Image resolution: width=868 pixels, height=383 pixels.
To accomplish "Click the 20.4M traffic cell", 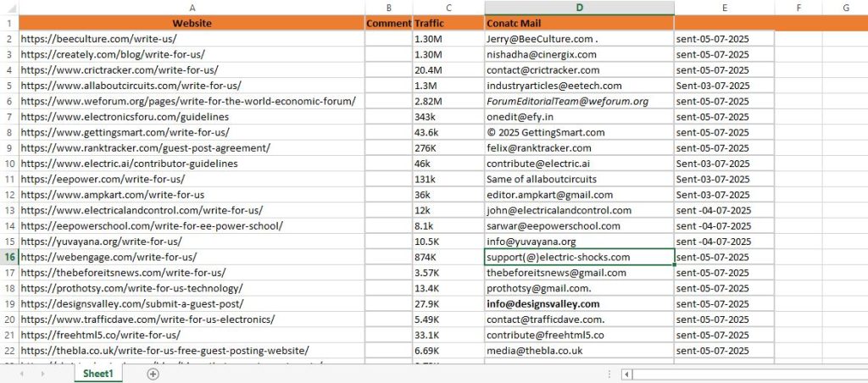I will (x=448, y=69).
